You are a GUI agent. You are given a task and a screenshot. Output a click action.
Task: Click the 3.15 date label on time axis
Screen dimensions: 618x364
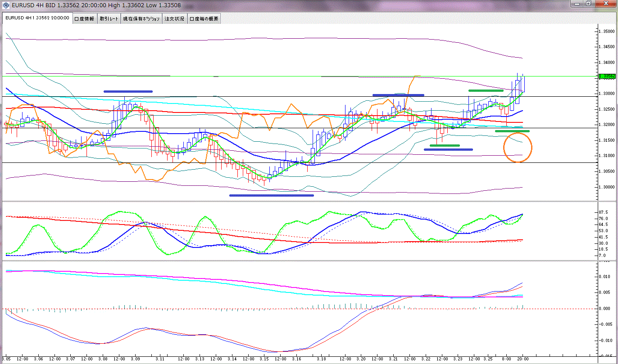[x=264, y=360]
